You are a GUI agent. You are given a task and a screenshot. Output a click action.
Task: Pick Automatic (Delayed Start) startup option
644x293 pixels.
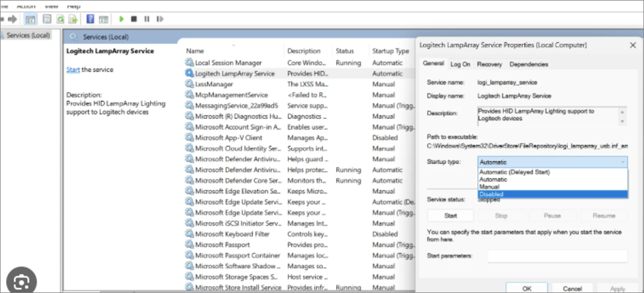(514, 172)
